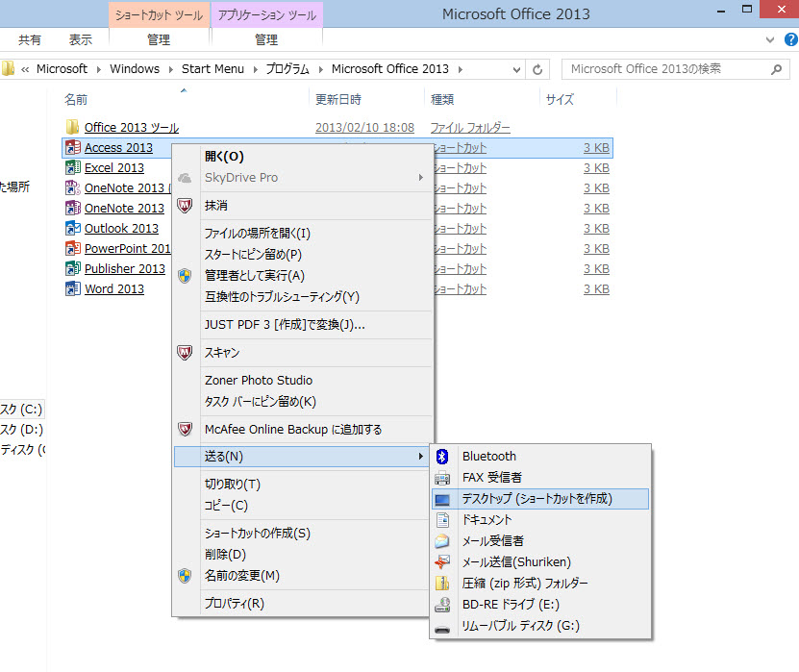Click the desktop icon beside デスクトップ (ショートカットを作成)
Screen dimensions: 799x672
point(442,499)
